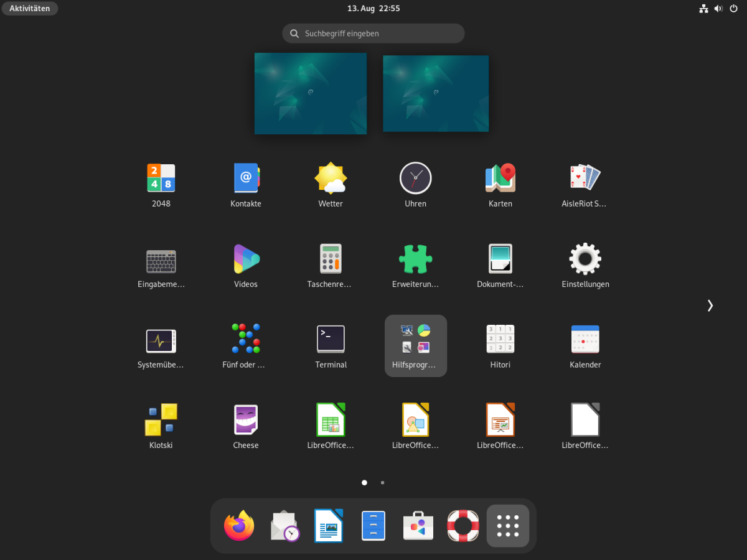Open the Wetter weather app
Screen dimensions: 747x560
tap(331, 178)
